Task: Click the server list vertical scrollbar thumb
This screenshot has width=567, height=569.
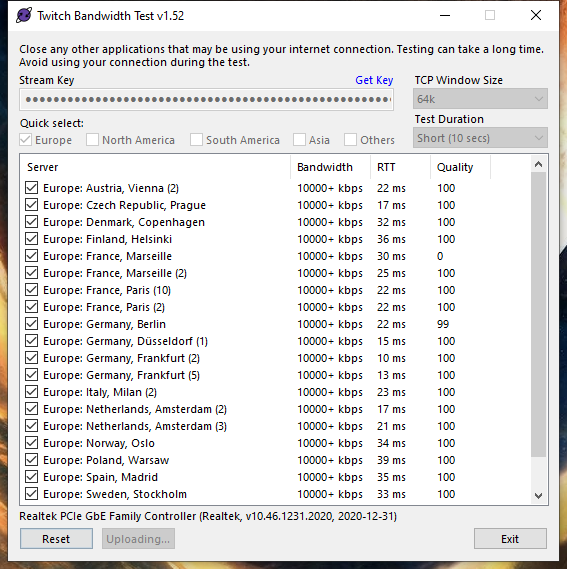Action: pyautogui.click(x=538, y=315)
